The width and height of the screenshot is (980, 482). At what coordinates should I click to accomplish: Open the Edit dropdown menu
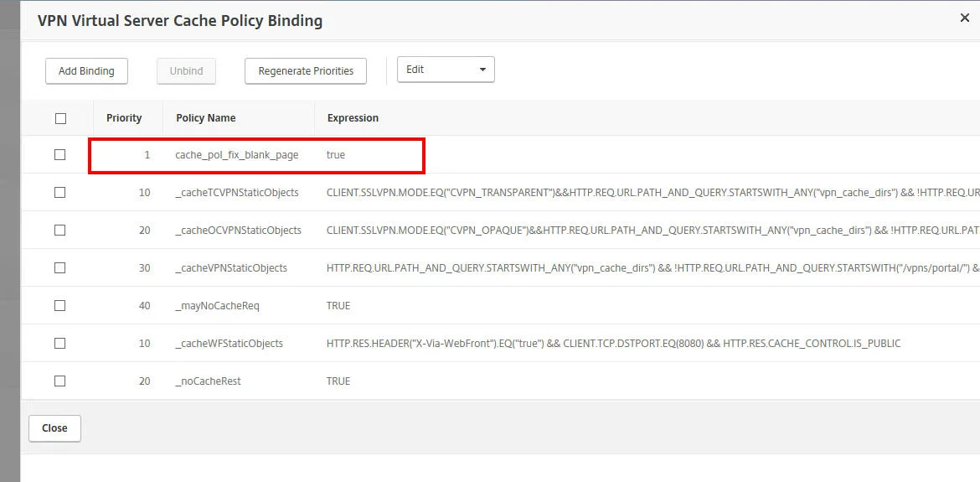[x=446, y=70]
